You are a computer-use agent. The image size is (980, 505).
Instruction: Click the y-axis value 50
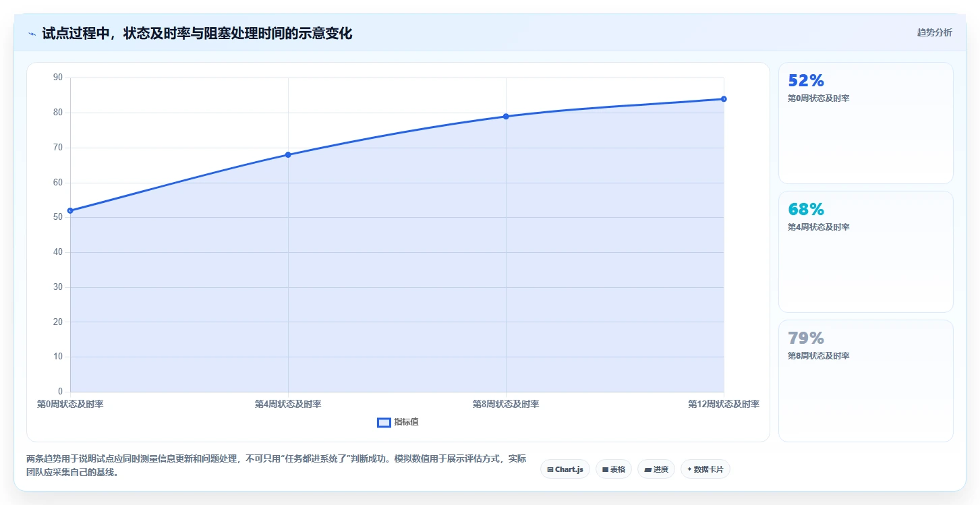[x=57, y=217]
